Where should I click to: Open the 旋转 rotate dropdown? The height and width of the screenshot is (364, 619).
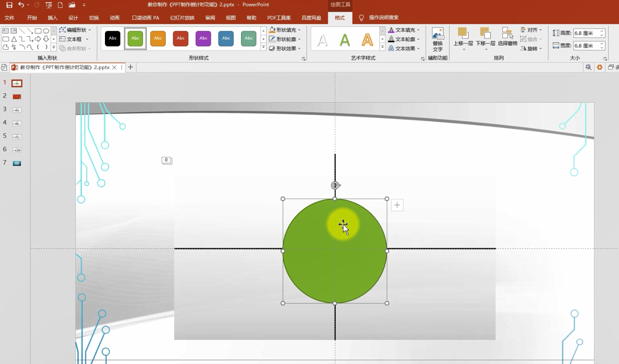pos(531,49)
